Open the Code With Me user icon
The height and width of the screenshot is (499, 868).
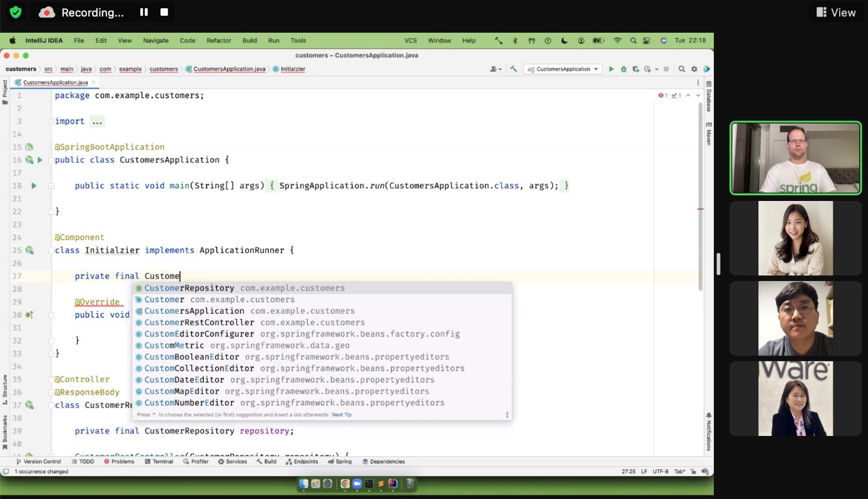[x=496, y=69]
